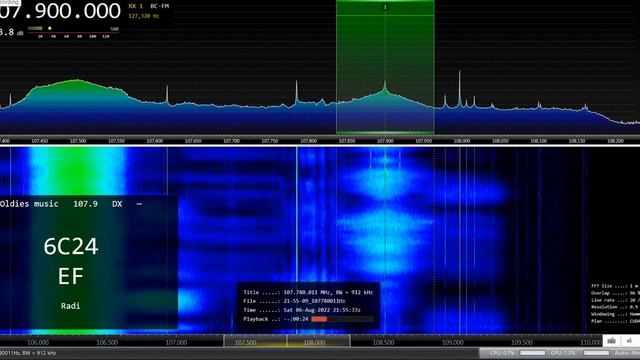This screenshot has width=640, height=360.
Task: Click the x5 zoom button
Action: tap(629, 341)
